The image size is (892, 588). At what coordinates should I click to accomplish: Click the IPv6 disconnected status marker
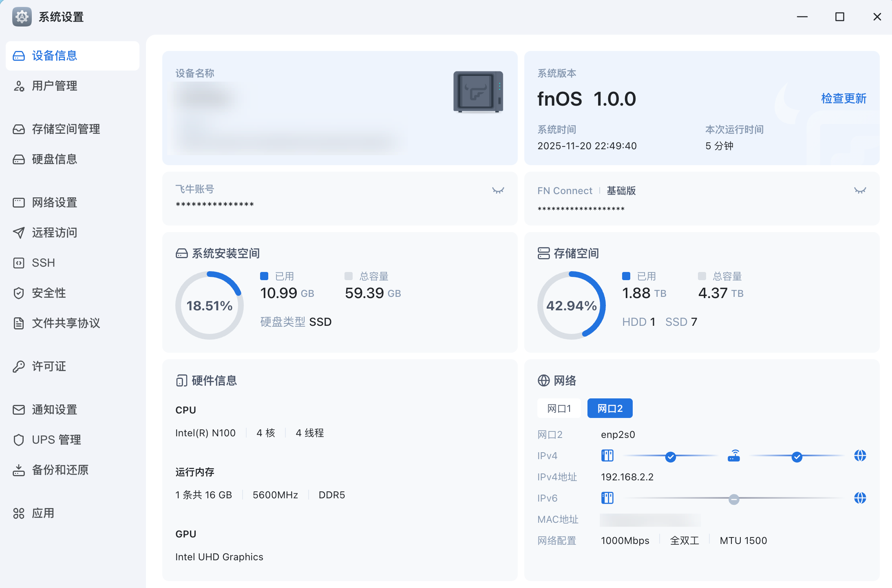pyautogui.click(x=733, y=499)
